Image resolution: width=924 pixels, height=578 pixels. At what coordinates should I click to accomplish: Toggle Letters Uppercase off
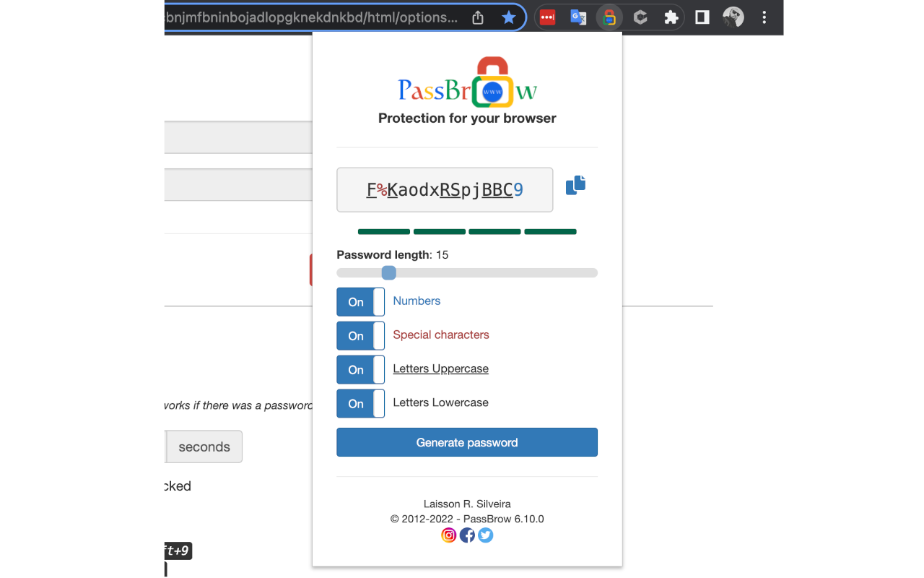click(360, 369)
